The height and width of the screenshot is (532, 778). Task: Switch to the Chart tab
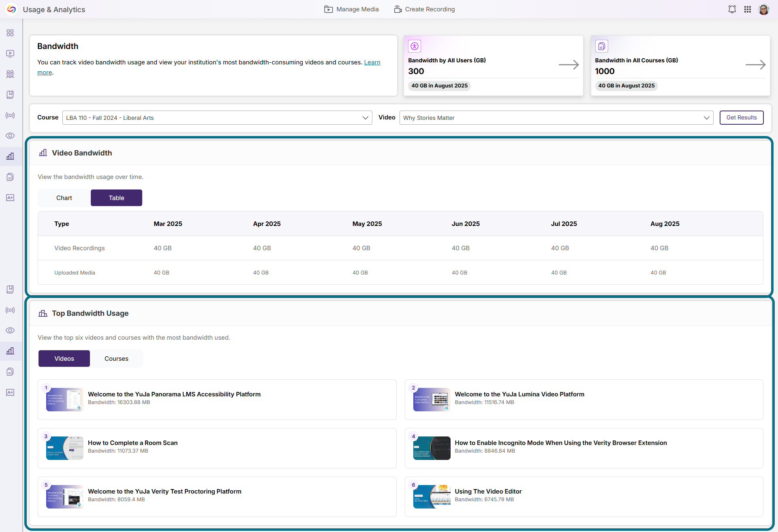pyautogui.click(x=64, y=198)
